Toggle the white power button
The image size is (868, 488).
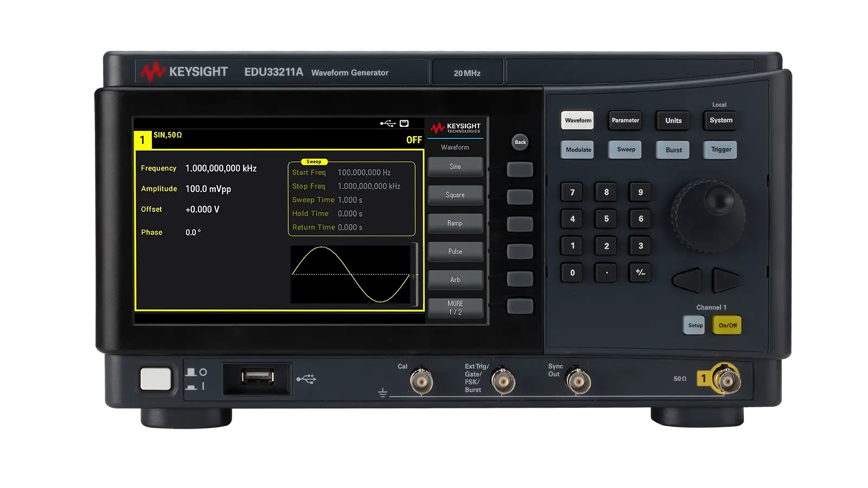156,378
